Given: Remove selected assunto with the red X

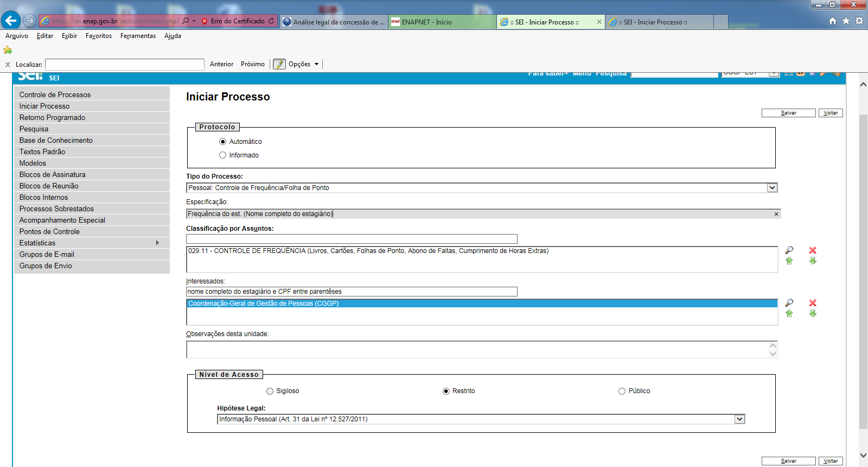Looking at the screenshot, I should tap(813, 250).
